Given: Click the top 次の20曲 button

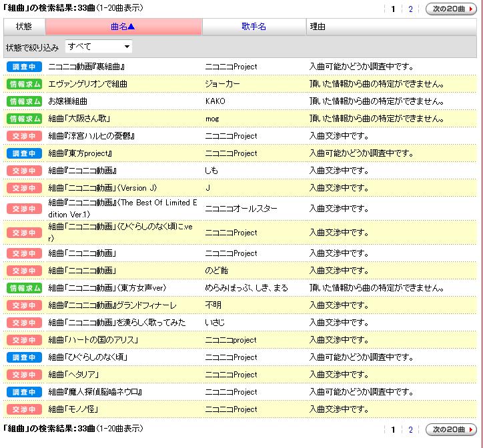Looking at the screenshot, I should pos(451,9).
